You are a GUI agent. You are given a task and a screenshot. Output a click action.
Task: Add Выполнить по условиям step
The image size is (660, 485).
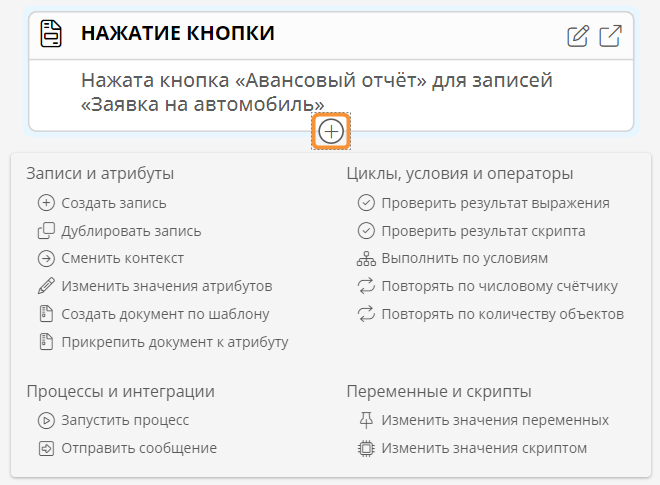(x=465, y=258)
